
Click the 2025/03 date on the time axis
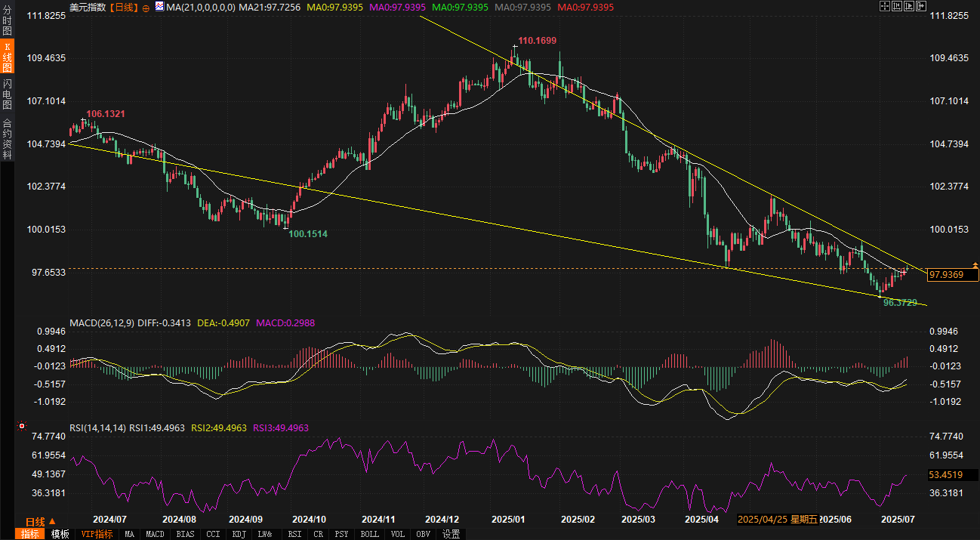638,520
